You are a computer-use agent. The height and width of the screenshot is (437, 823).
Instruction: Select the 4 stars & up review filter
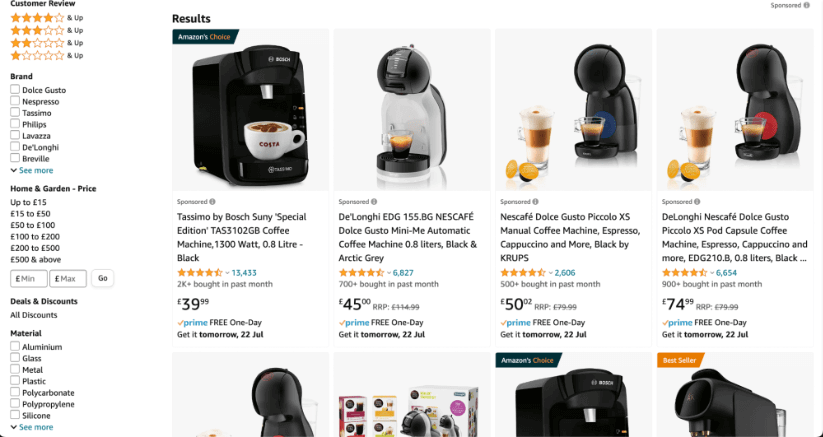pos(47,18)
